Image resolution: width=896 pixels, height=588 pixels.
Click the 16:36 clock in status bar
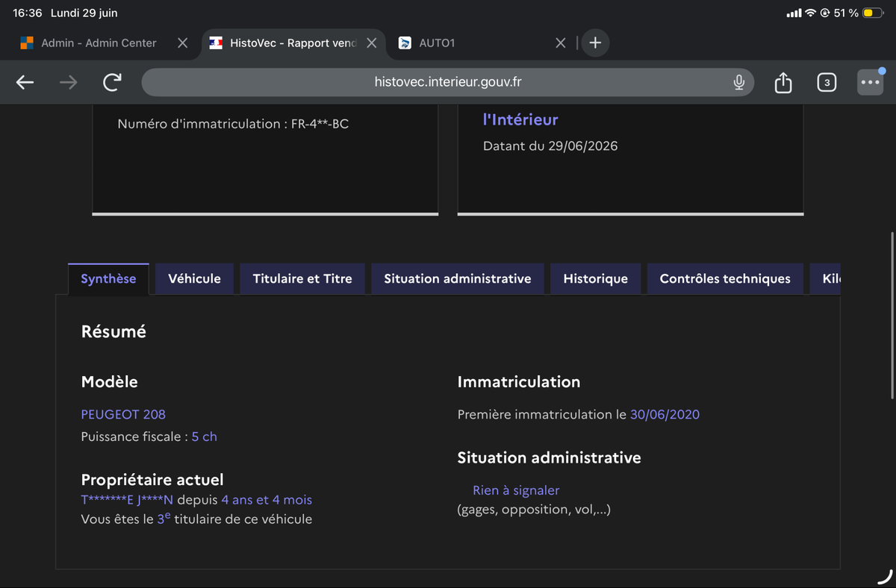28,13
